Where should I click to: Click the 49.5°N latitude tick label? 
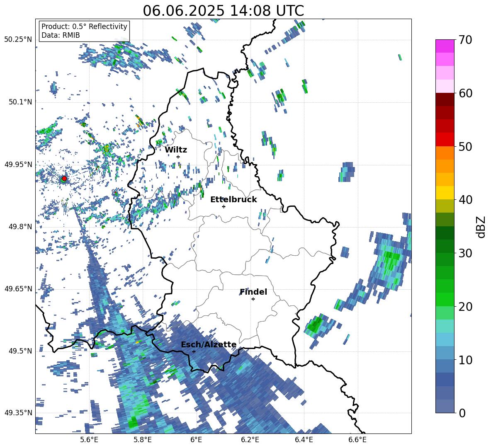pos(20,351)
